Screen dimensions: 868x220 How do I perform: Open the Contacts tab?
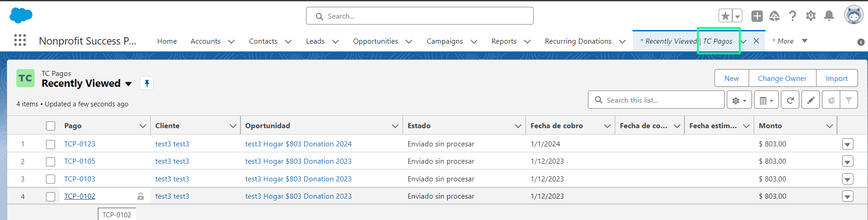point(263,41)
